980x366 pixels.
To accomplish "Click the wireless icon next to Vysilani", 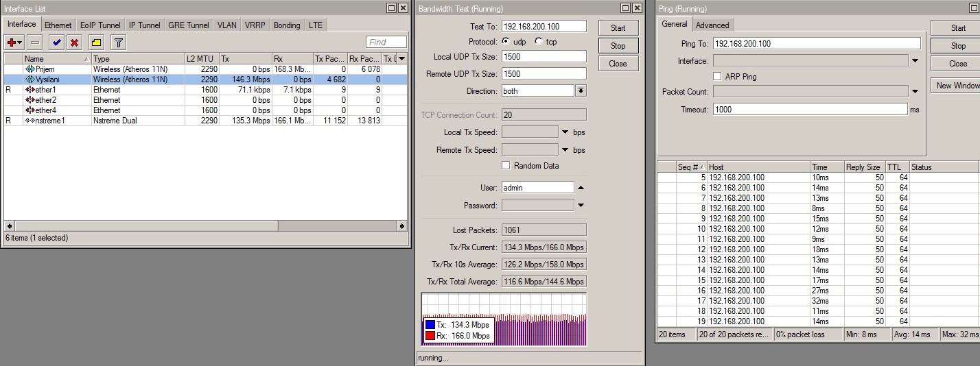I will click(30, 80).
